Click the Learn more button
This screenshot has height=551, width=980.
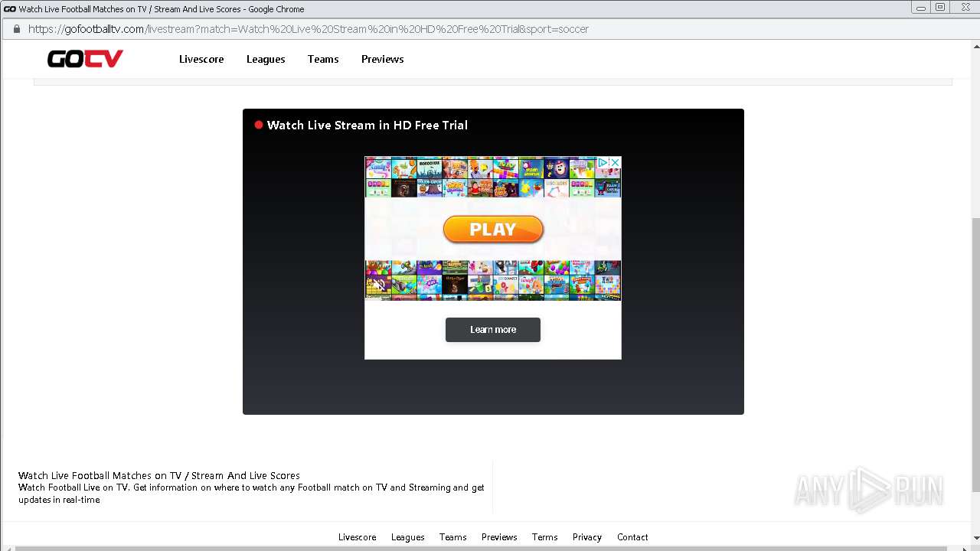click(493, 330)
